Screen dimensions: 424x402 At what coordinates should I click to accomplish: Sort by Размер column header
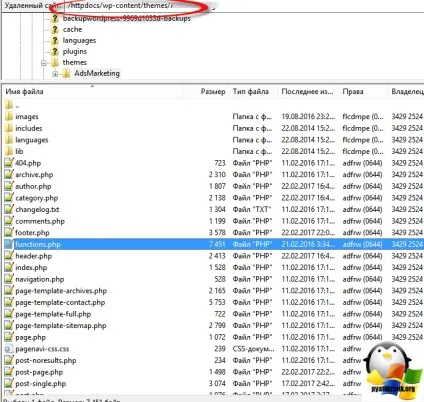(x=206, y=91)
